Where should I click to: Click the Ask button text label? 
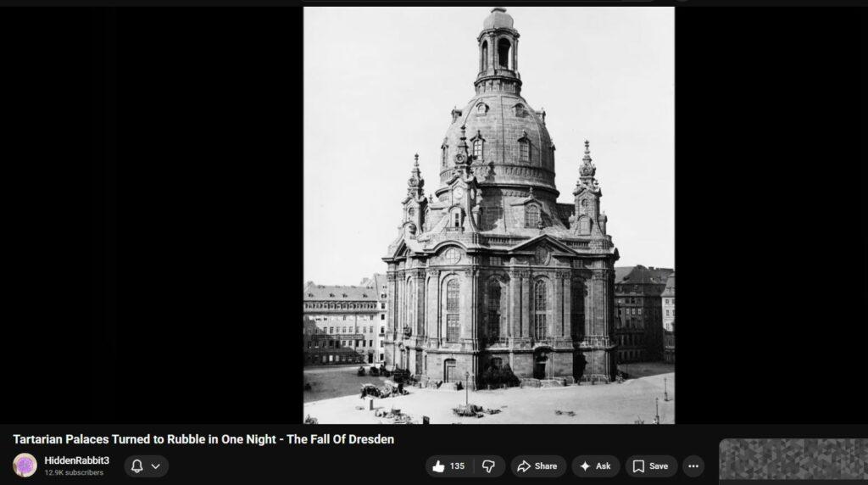pos(603,466)
